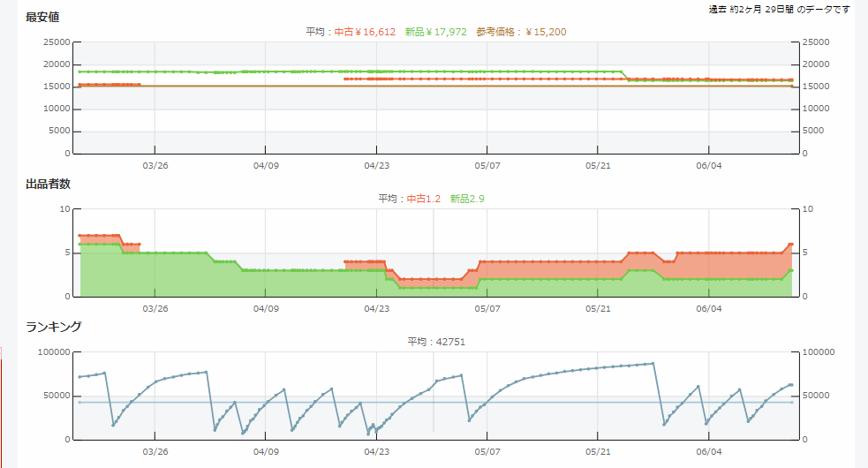Toggle the 中古 ¥16,612 legend in price chart
This screenshot has width=868, height=468.
point(365,32)
